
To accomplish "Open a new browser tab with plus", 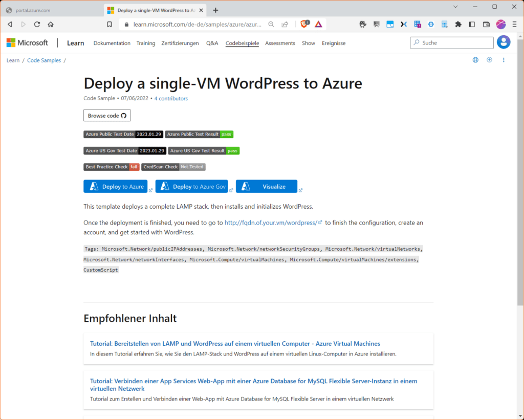I will point(215,10).
